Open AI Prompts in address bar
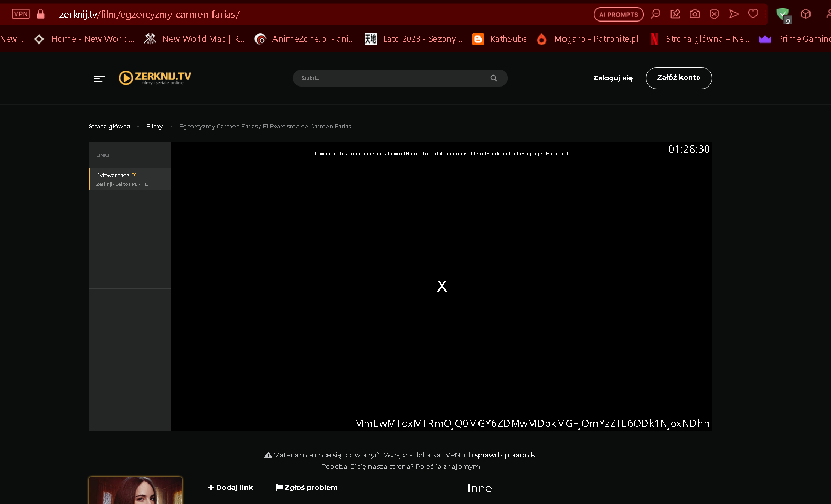Viewport: 831px width, 504px height. click(618, 15)
